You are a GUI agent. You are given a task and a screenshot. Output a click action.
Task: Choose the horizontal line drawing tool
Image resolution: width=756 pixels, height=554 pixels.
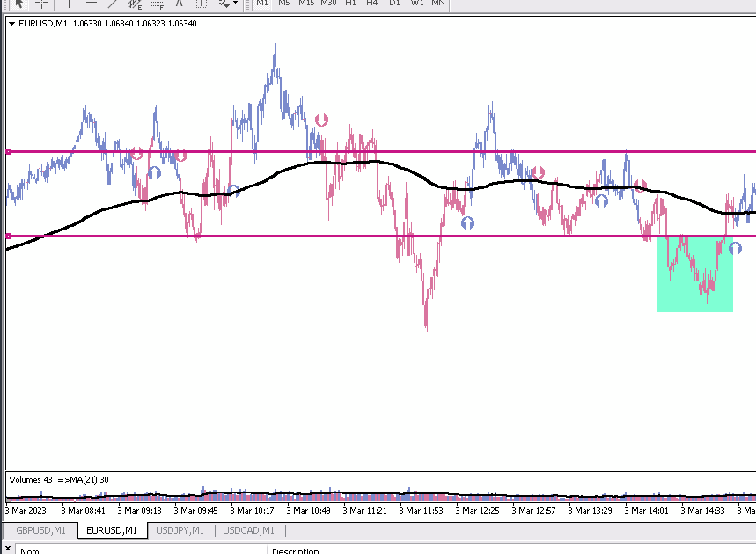click(x=92, y=3)
